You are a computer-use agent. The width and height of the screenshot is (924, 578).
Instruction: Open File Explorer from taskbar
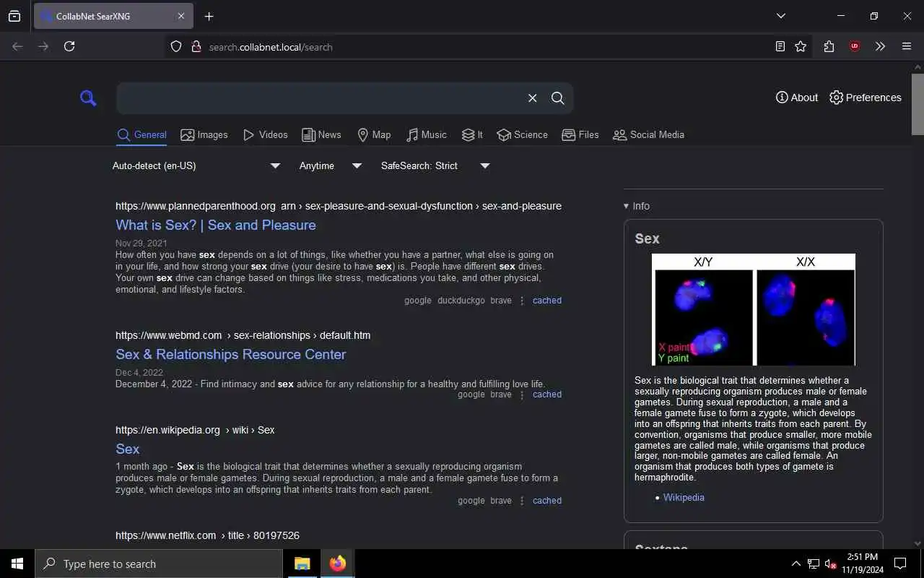point(302,564)
